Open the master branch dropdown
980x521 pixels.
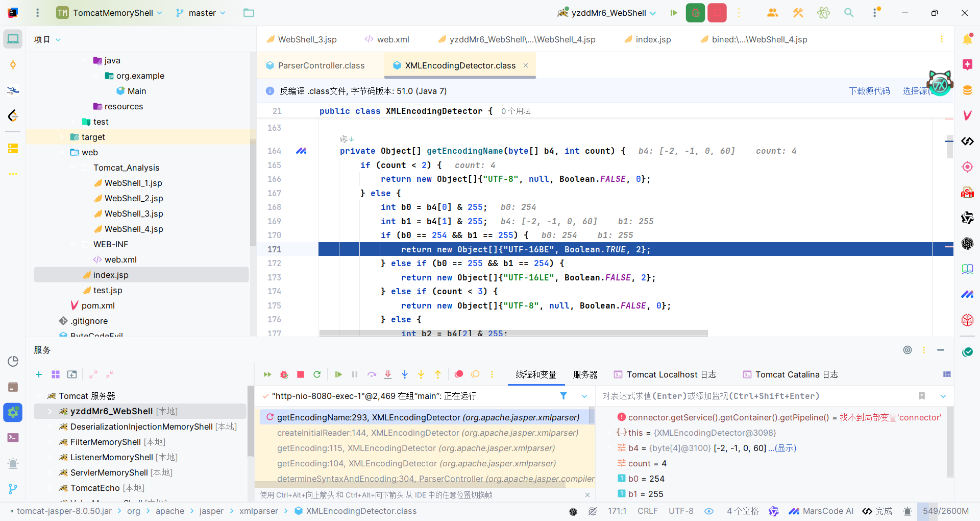(x=201, y=13)
